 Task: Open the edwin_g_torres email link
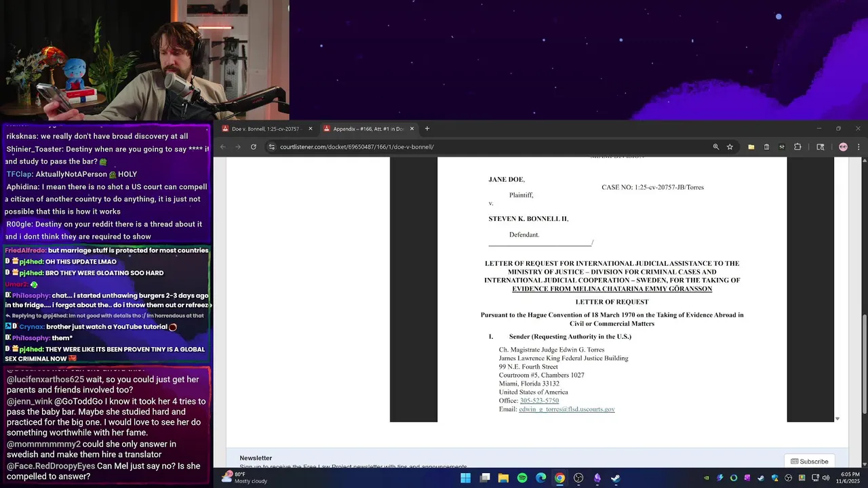567,409
